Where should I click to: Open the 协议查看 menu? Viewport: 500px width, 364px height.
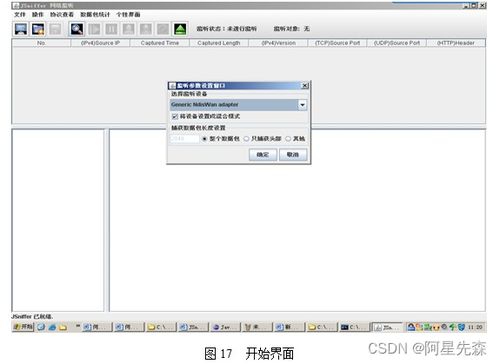pos(62,14)
